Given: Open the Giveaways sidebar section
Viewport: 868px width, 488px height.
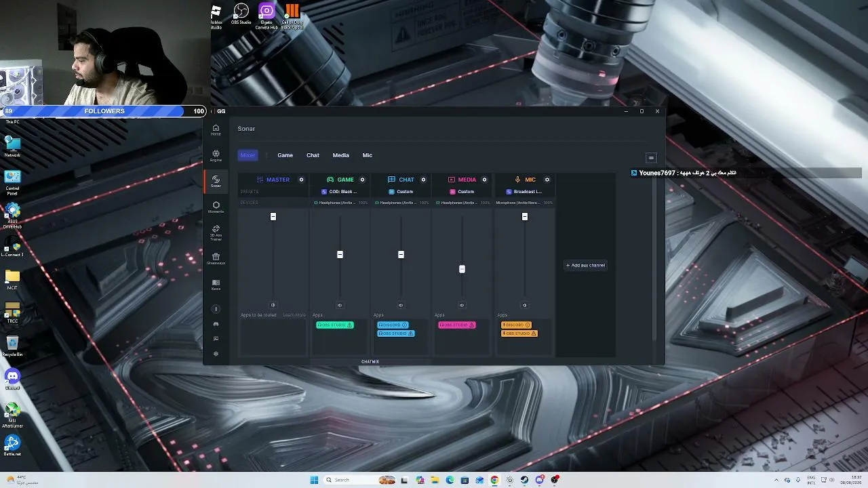Looking at the screenshot, I should pos(216,259).
